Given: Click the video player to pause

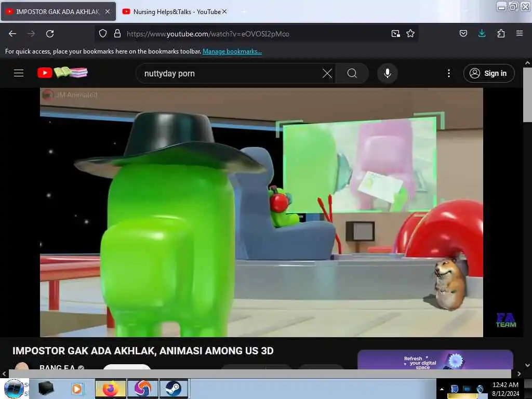Looking at the screenshot, I should click(x=261, y=212).
